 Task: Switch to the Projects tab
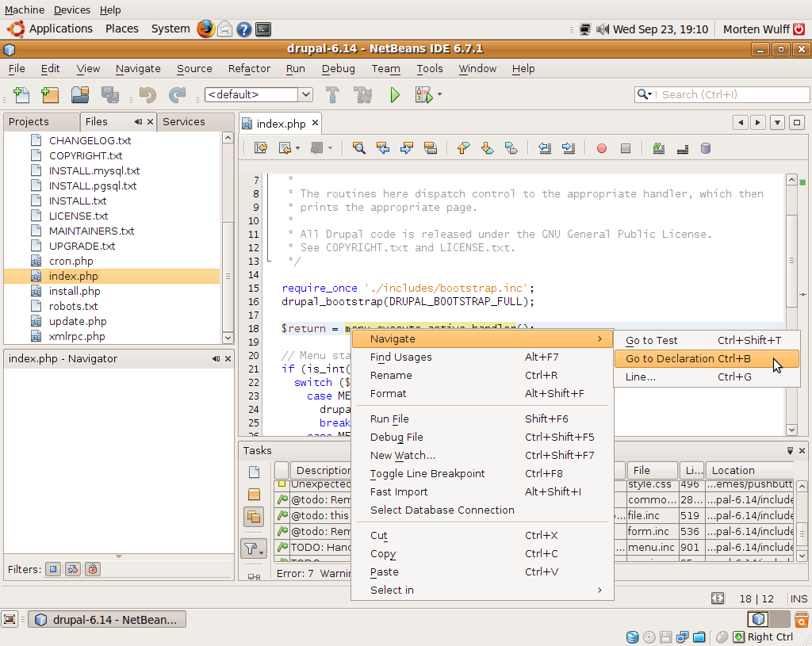(41, 121)
